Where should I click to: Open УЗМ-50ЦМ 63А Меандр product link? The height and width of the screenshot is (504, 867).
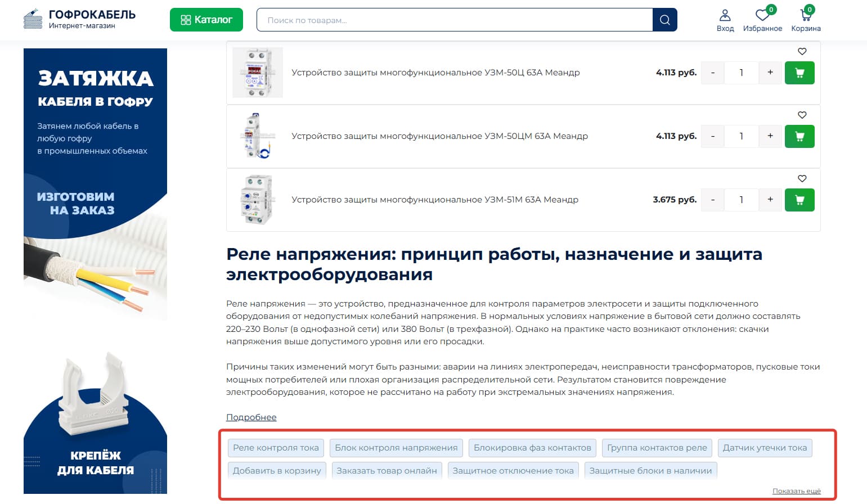(x=439, y=136)
